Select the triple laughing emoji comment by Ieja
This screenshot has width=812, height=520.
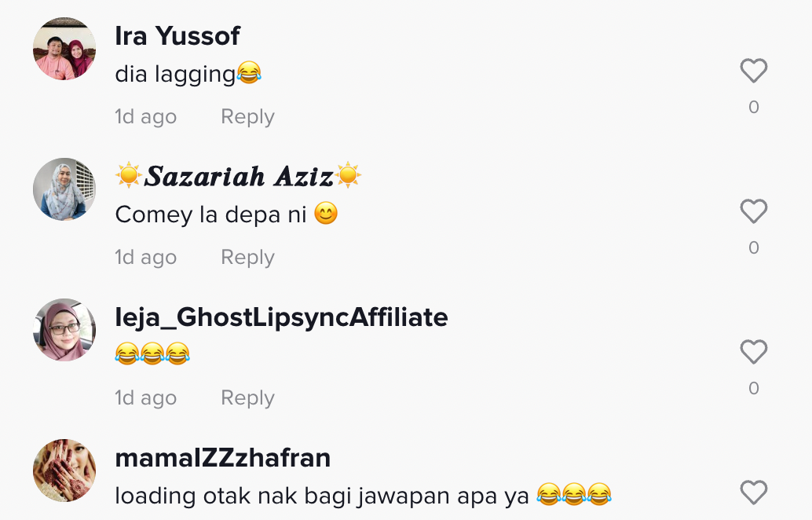tap(152, 353)
